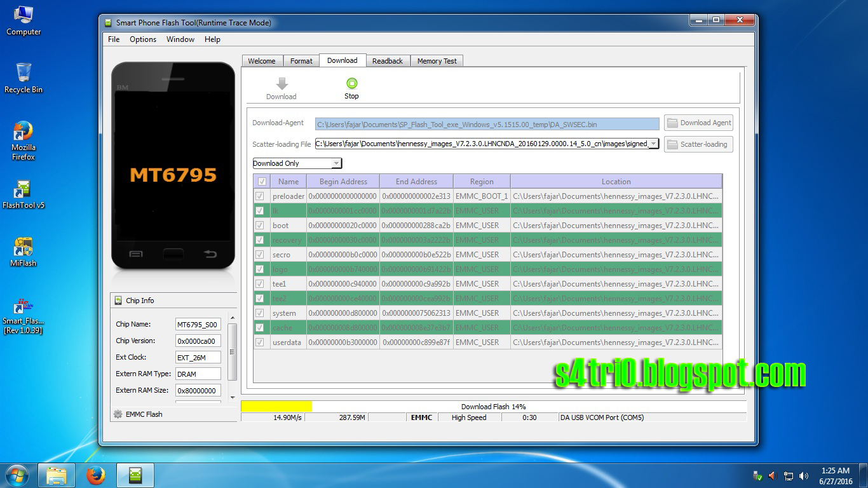Switch to the Memory Test tab

(437, 61)
